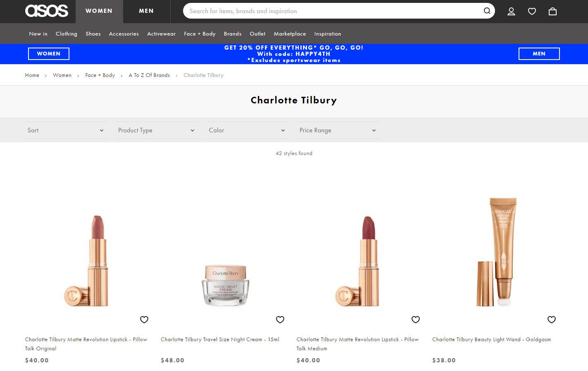Open the Accessories menu
The width and height of the screenshot is (588, 371).
(x=124, y=34)
